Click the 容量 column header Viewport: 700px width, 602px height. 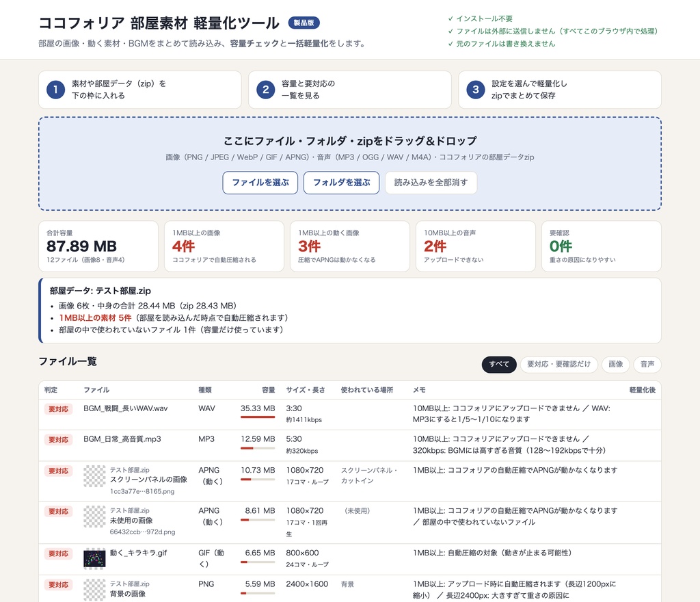click(x=268, y=390)
